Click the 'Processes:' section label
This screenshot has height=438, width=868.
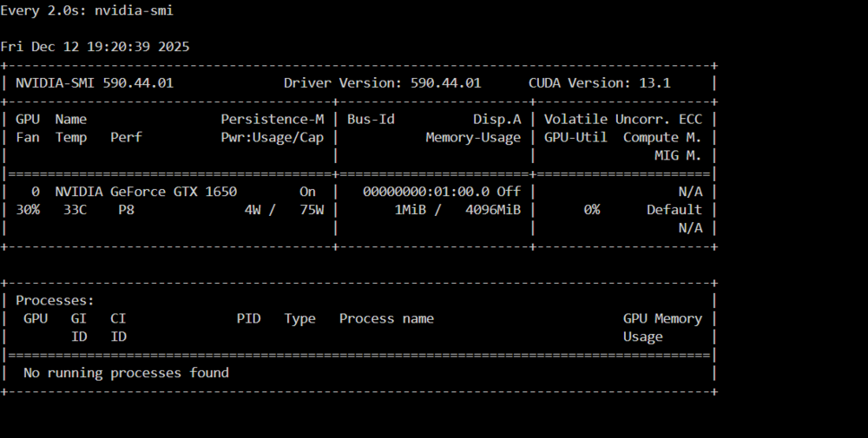[56, 301]
